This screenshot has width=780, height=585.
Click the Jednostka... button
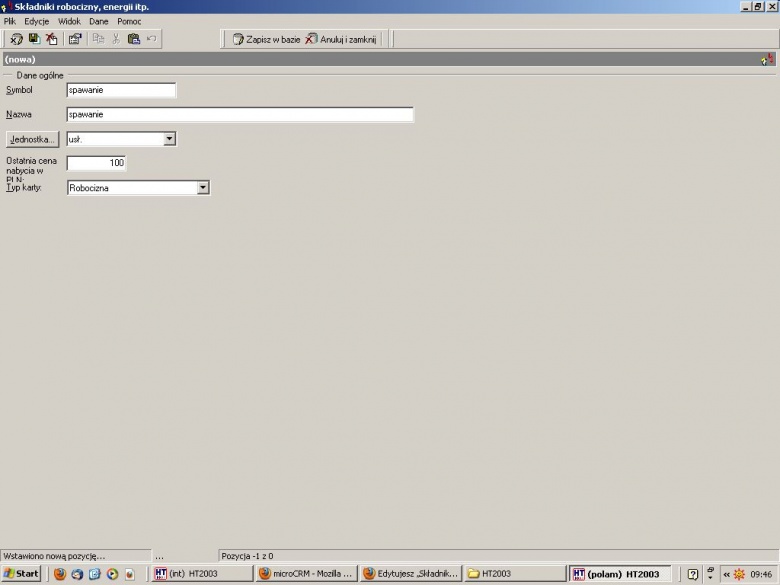[x=32, y=139]
